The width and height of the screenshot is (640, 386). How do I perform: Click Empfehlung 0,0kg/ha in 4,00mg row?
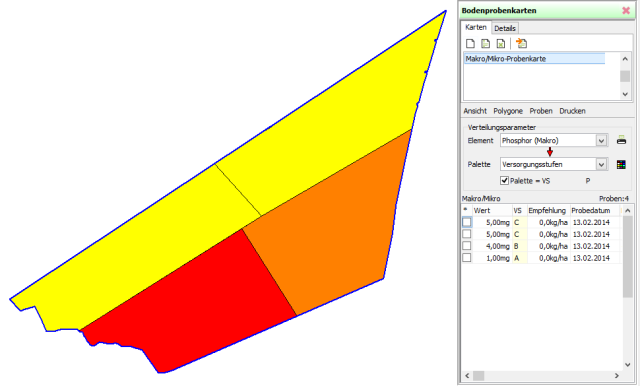549,246
